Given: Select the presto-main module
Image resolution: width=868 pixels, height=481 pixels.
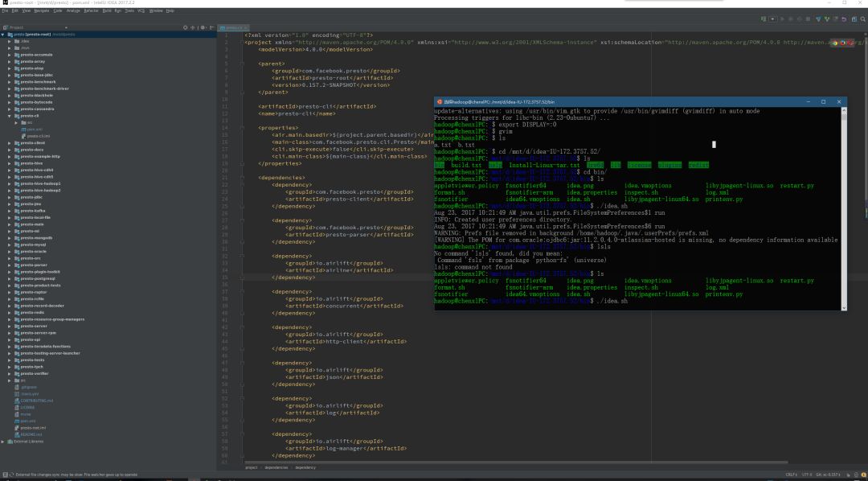Looking at the screenshot, I should (33, 224).
